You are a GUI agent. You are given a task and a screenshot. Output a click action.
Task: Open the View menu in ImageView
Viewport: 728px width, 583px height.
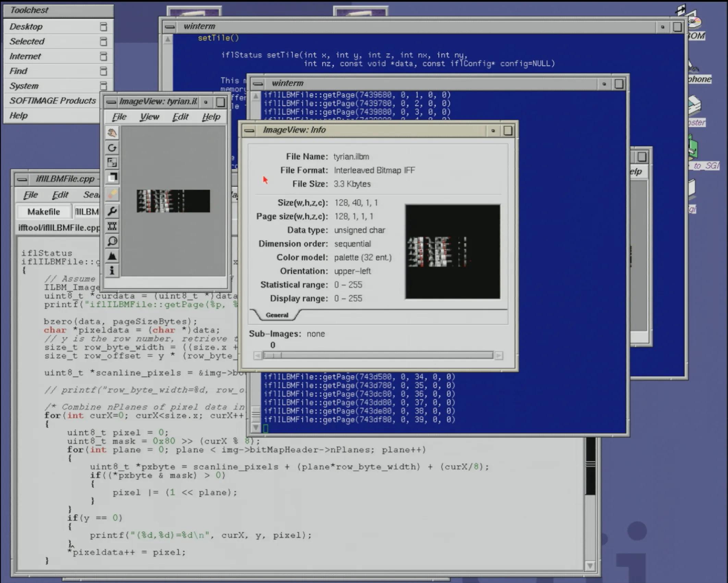(149, 117)
